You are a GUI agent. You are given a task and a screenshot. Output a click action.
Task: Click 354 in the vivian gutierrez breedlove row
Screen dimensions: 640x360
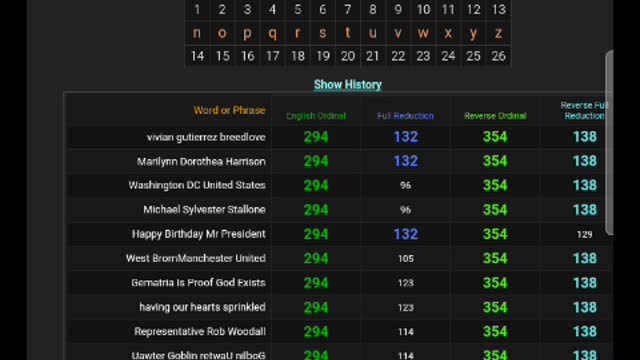(x=495, y=137)
